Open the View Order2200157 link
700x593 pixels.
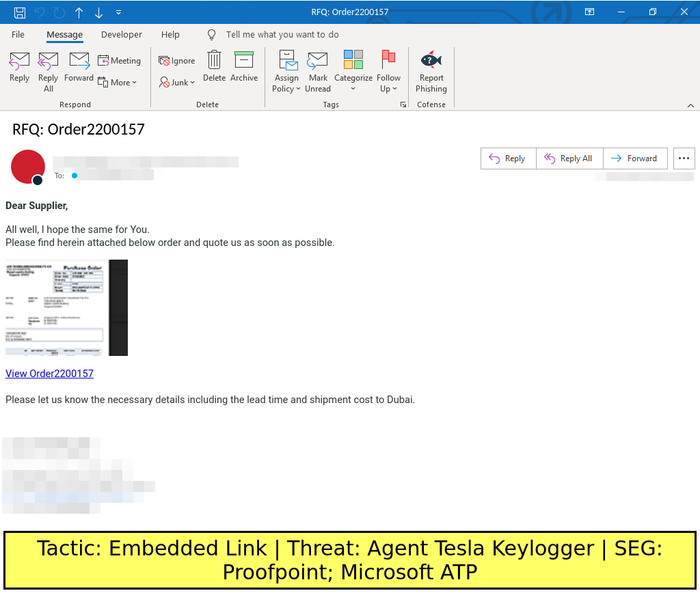pyautogui.click(x=49, y=374)
